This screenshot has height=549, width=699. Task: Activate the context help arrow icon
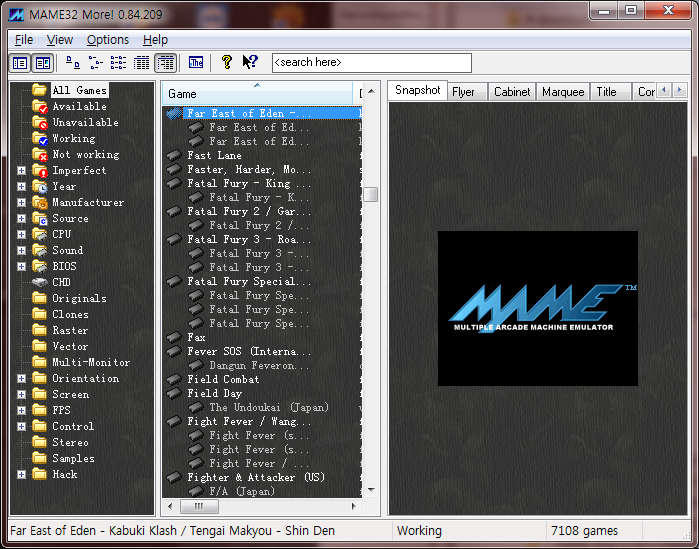click(251, 62)
